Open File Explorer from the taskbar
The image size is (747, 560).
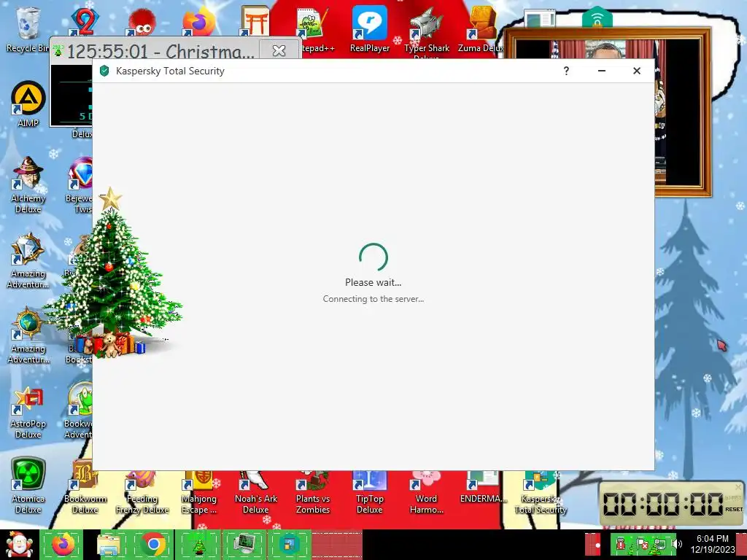108,544
